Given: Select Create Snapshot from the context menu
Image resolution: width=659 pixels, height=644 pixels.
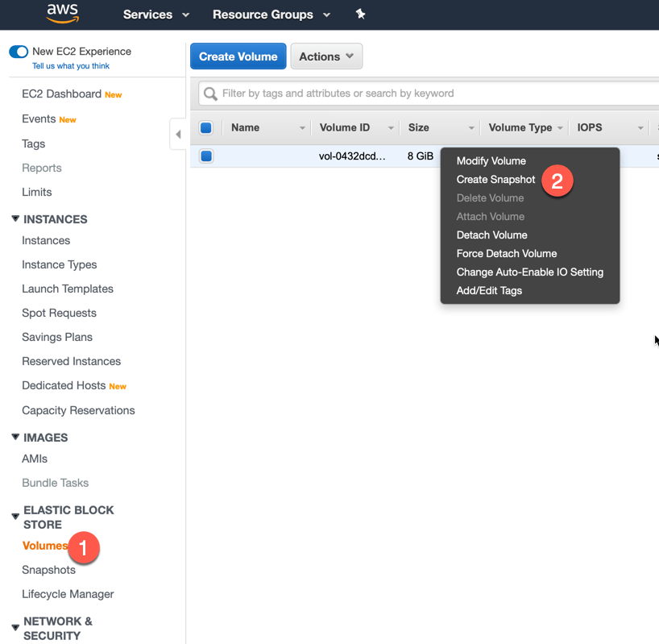Looking at the screenshot, I should point(495,179).
